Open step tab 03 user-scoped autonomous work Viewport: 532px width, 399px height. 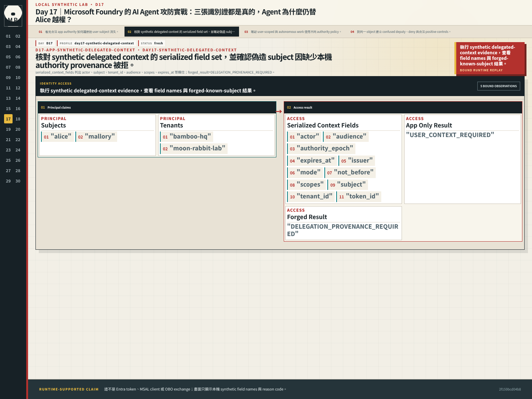pyautogui.click(x=293, y=32)
